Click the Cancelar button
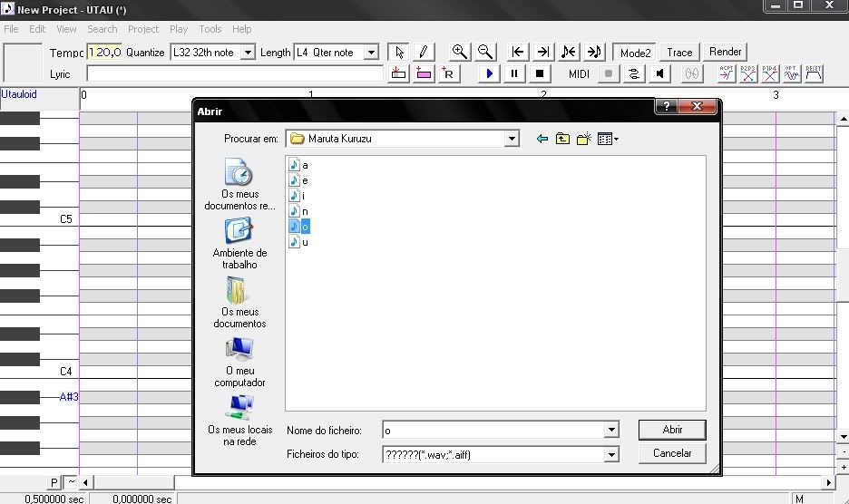The image size is (849, 504). (x=672, y=453)
